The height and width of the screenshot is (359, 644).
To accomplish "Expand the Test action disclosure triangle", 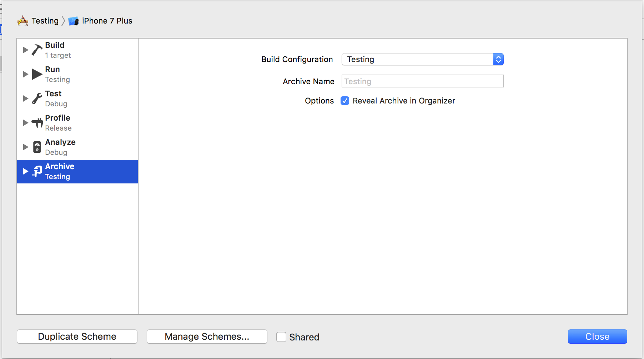I will (26, 98).
